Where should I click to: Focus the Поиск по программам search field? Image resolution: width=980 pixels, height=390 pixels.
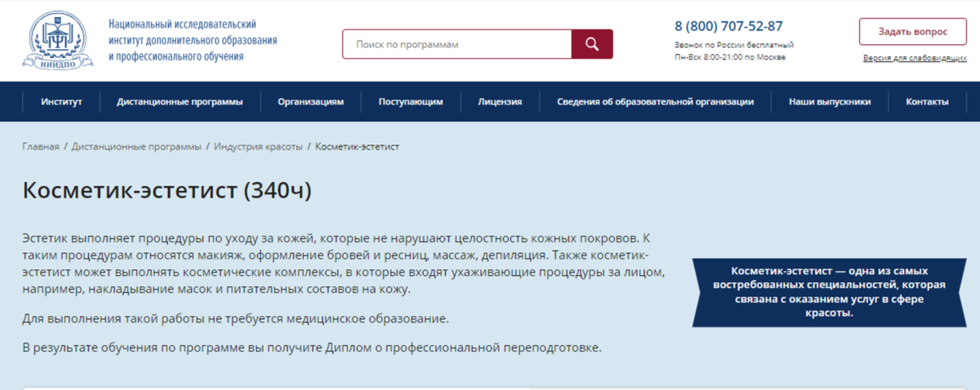coord(457,44)
